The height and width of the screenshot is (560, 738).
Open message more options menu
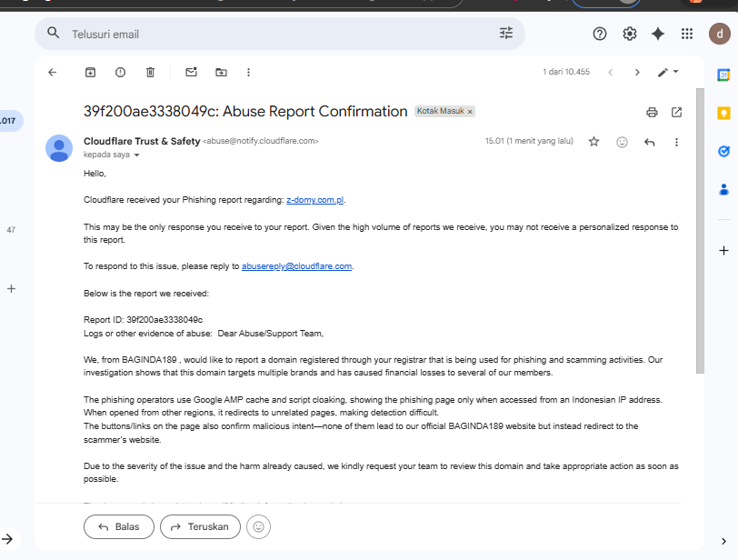coord(676,142)
